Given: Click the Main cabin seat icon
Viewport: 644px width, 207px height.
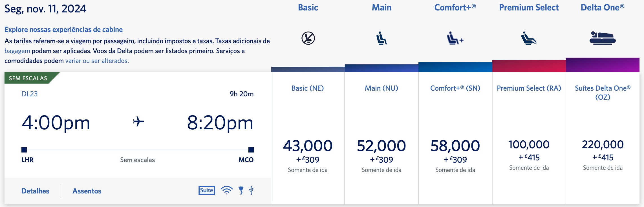Looking at the screenshot, I should (x=381, y=38).
